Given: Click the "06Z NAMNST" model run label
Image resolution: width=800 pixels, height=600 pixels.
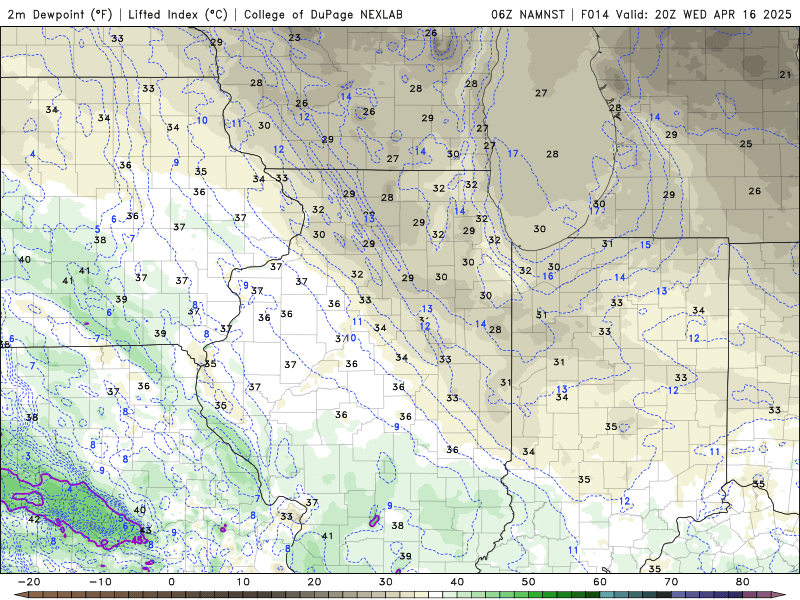Looking at the screenshot, I should pyautogui.click(x=528, y=14).
